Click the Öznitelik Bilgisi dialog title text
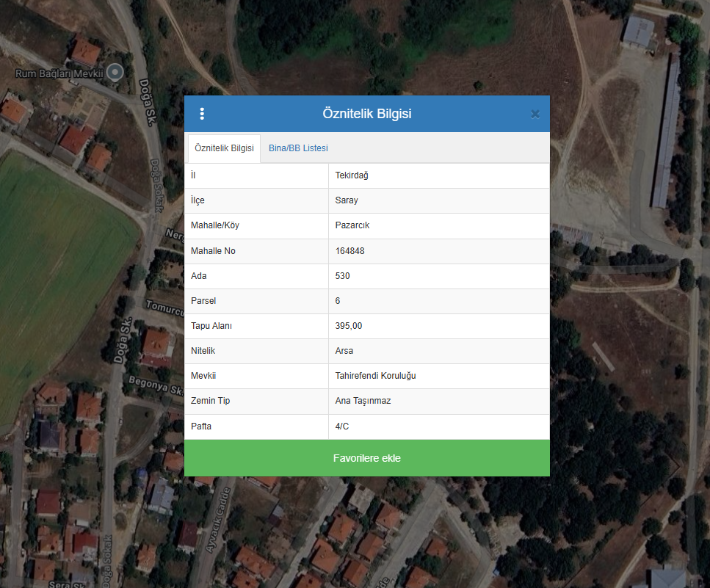710x588 pixels. pyautogui.click(x=366, y=114)
